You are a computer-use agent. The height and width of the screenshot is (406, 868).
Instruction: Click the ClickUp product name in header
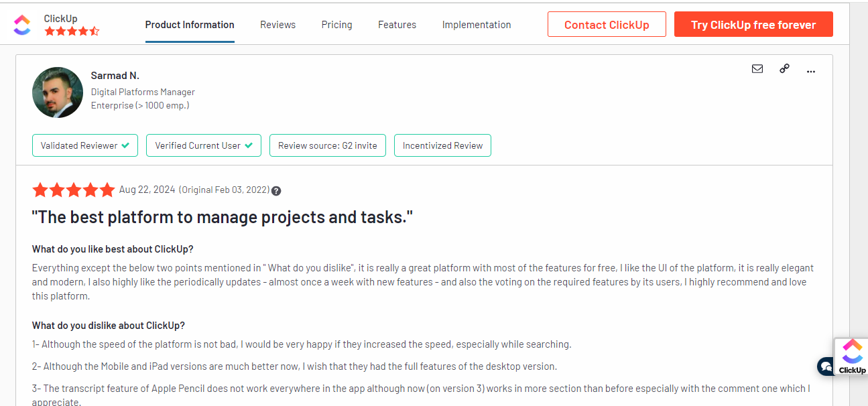[60, 18]
